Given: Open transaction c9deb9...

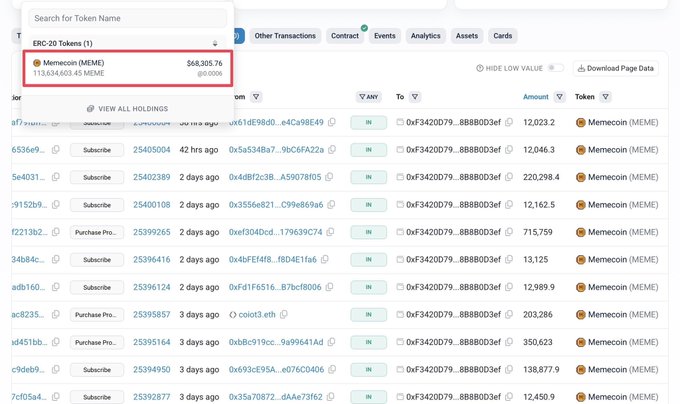Looking at the screenshot, I should coord(28,369).
